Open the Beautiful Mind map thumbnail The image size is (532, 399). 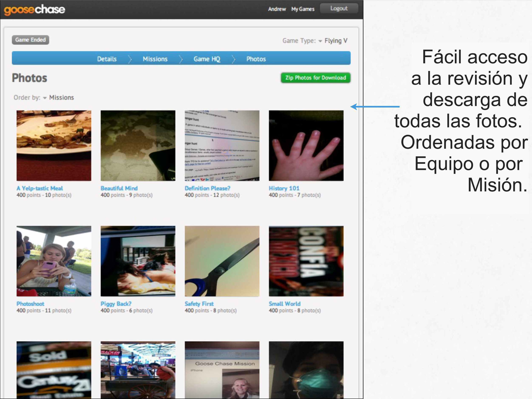pyautogui.click(x=138, y=145)
